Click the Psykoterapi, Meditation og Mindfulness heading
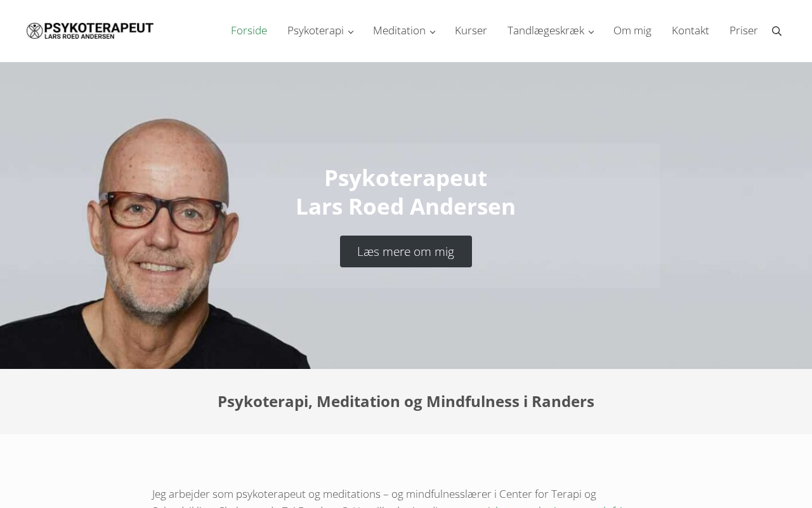The image size is (812, 508). point(406,401)
